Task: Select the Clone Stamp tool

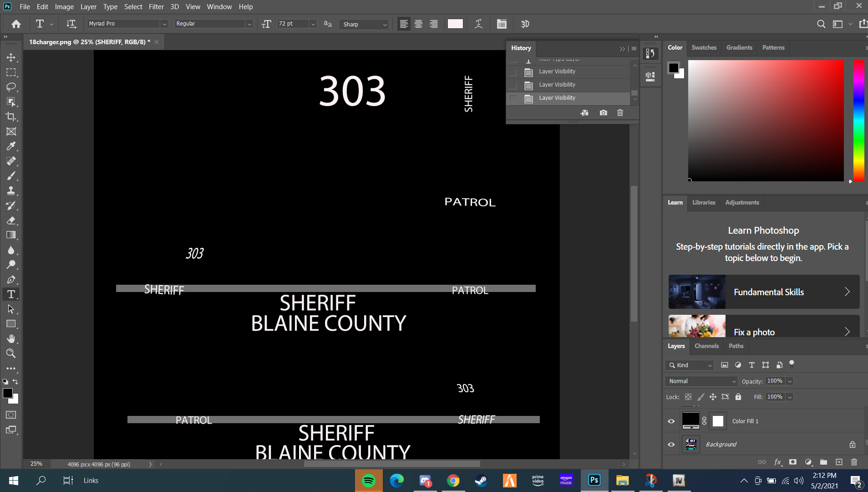Action: pyautogui.click(x=11, y=191)
